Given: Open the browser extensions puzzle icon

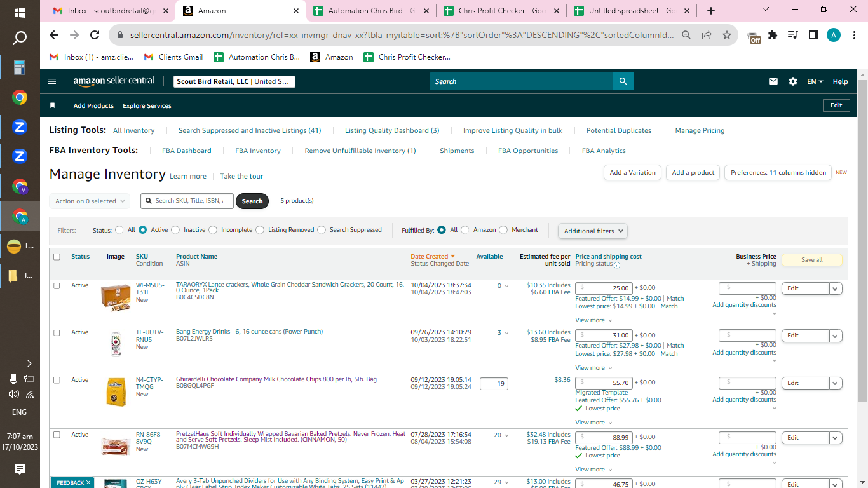Looking at the screenshot, I should coord(773,36).
